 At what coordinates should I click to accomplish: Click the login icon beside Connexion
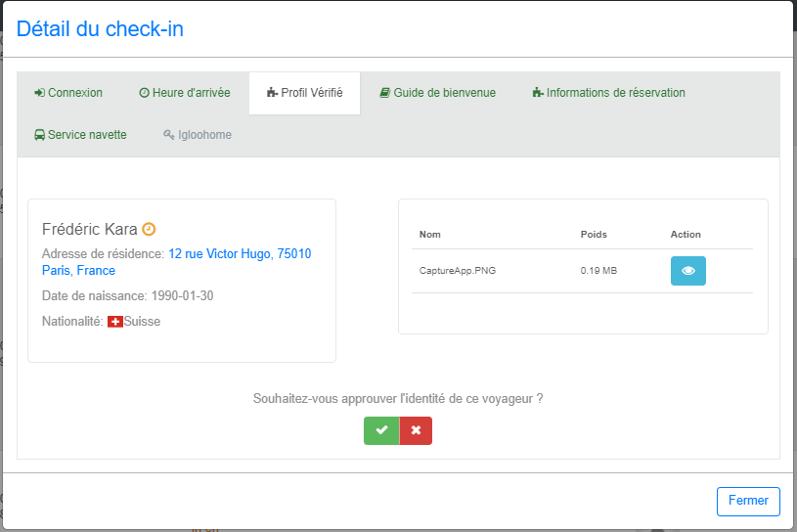click(39, 93)
